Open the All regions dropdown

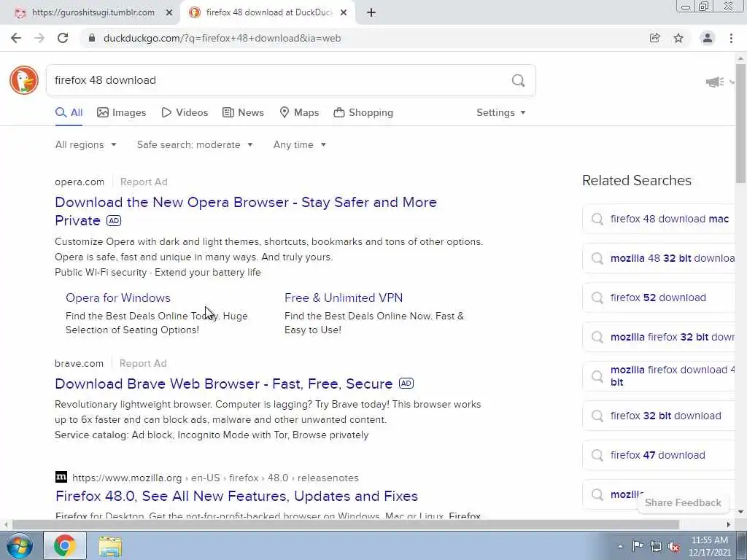point(86,145)
